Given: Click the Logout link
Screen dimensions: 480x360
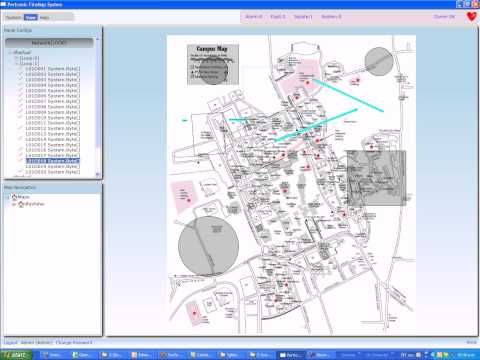Looking at the screenshot, I should 10,342.
